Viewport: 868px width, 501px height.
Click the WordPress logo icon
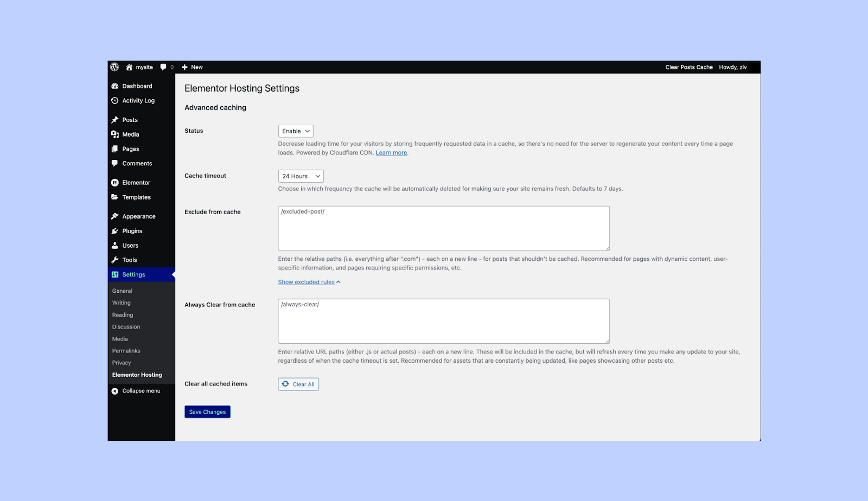[x=114, y=67]
